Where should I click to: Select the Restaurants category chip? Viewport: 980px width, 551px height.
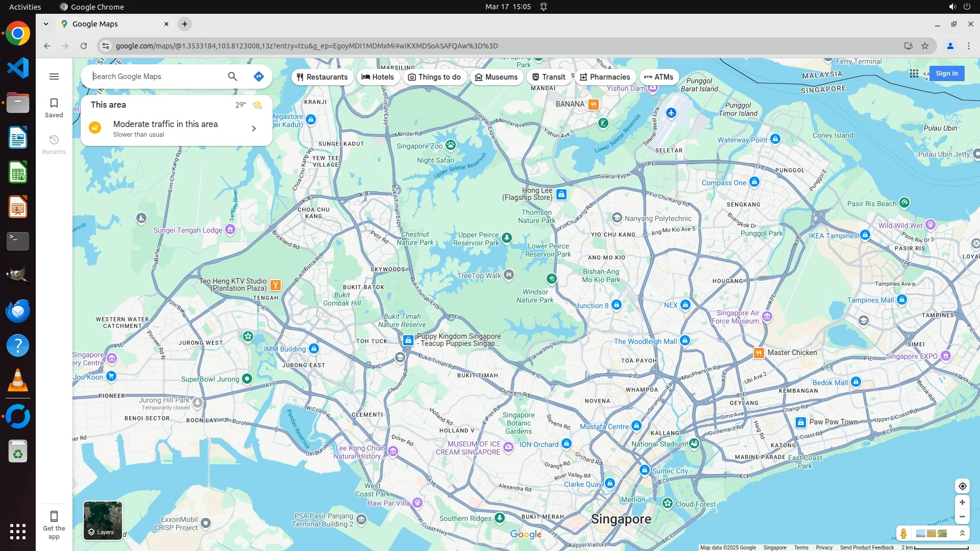[x=322, y=77]
